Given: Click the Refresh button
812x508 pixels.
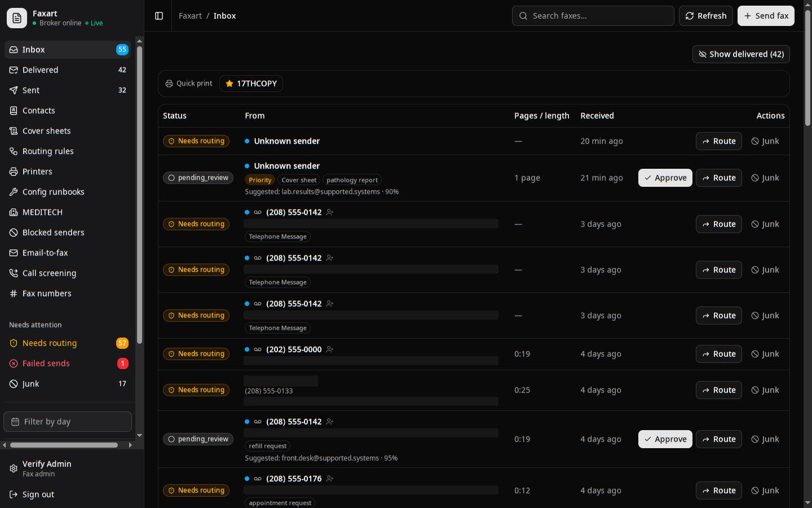Looking at the screenshot, I should 706,16.
